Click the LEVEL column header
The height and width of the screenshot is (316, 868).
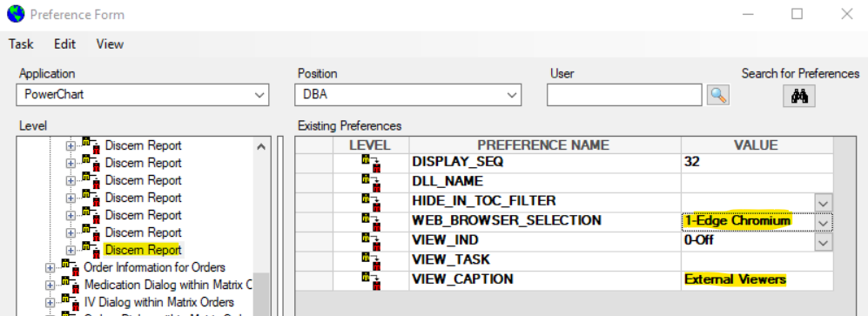click(x=370, y=145)
